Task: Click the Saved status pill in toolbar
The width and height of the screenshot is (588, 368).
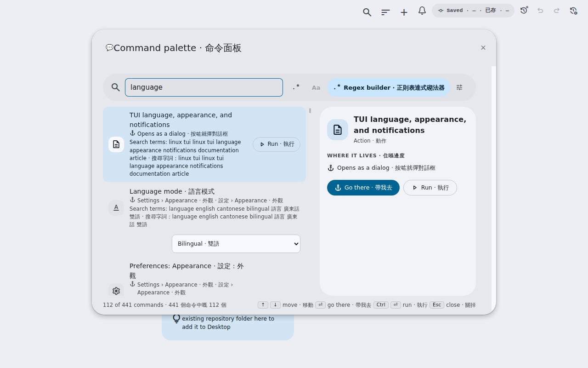Action: (473, 11)
